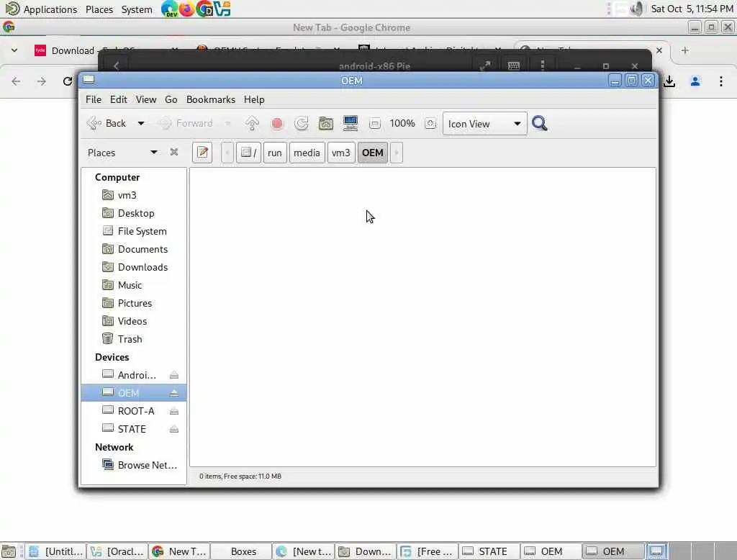Open the Help menu
The height and width of the screenshot is (560, 737).
click(x=254, y=99)
